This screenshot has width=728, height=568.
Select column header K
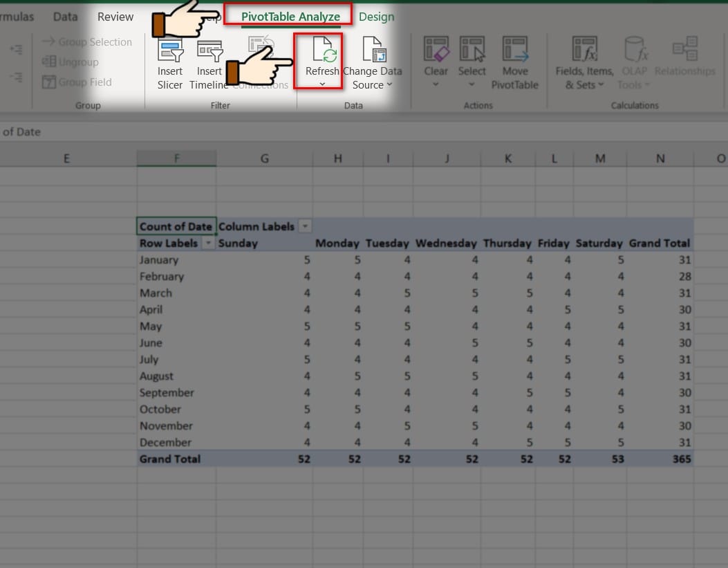508,158
